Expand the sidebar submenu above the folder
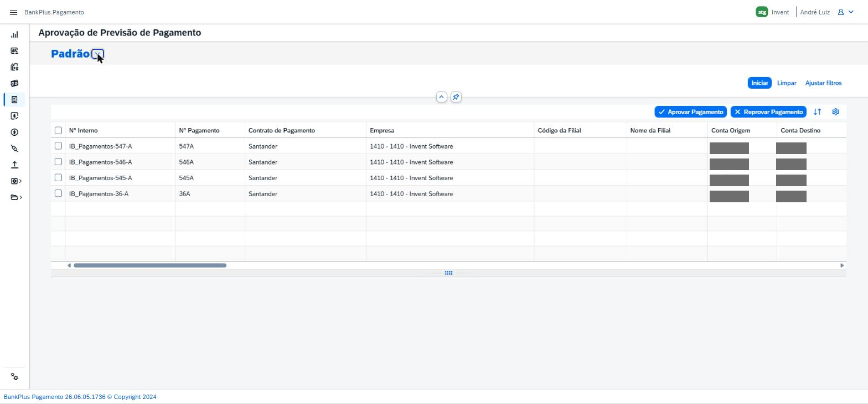 16,181
